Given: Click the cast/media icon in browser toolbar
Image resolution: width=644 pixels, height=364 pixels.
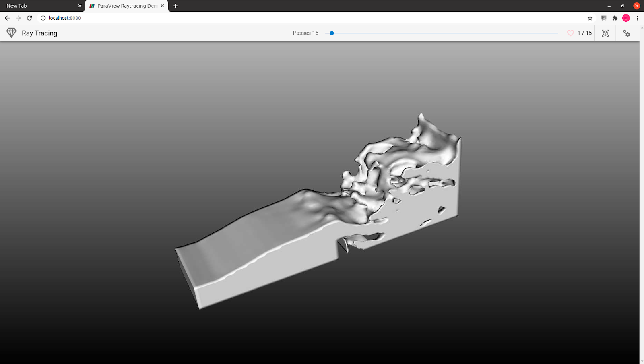Looking at the screenshot, I should point(604,18).
